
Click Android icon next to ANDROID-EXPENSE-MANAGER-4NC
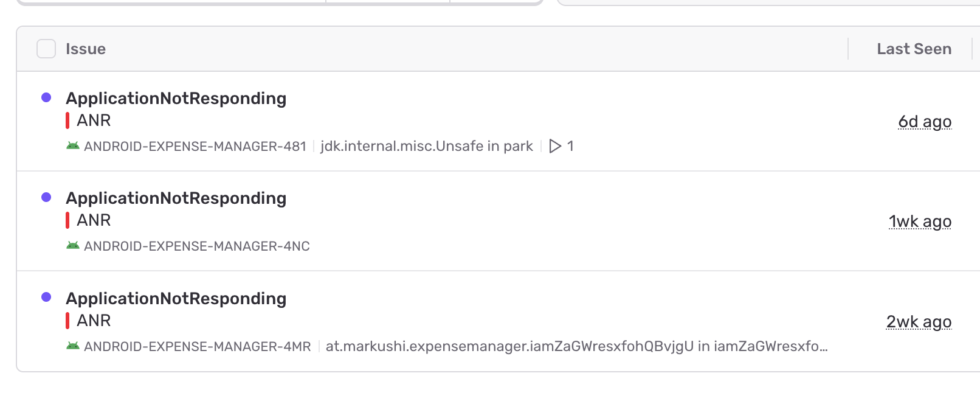73,246
